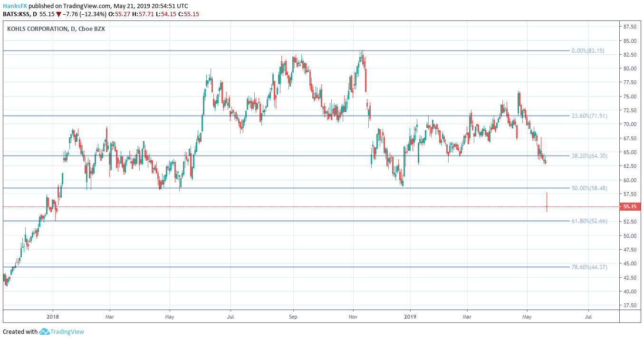Select the 78.60%(44.37) Fibonacci label
Screen dimensions: 644x340
click(x=590, y=267)
